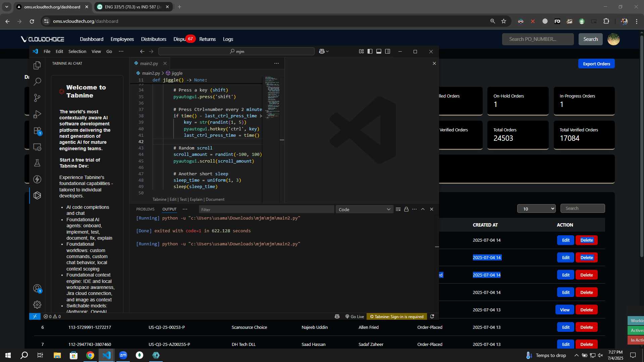Open Employees page in CloudChoice nav
Viewport: 644px width, 362px height.
point(122,39)
